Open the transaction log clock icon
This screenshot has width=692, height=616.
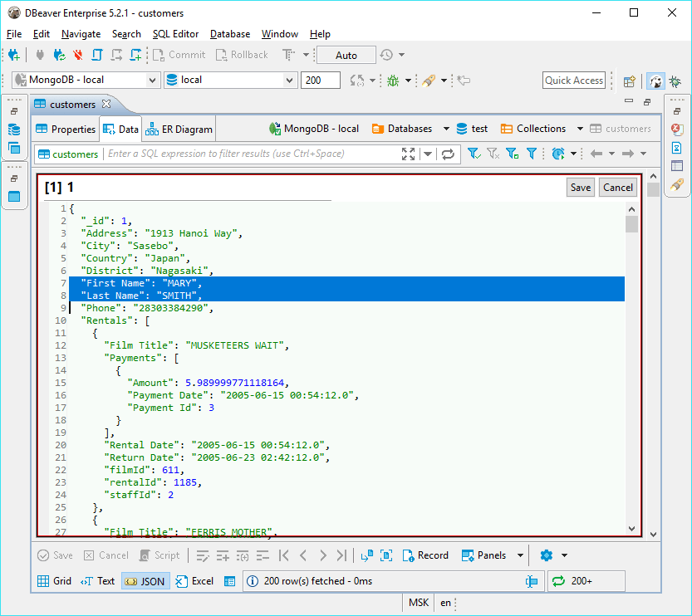point(386,55)
